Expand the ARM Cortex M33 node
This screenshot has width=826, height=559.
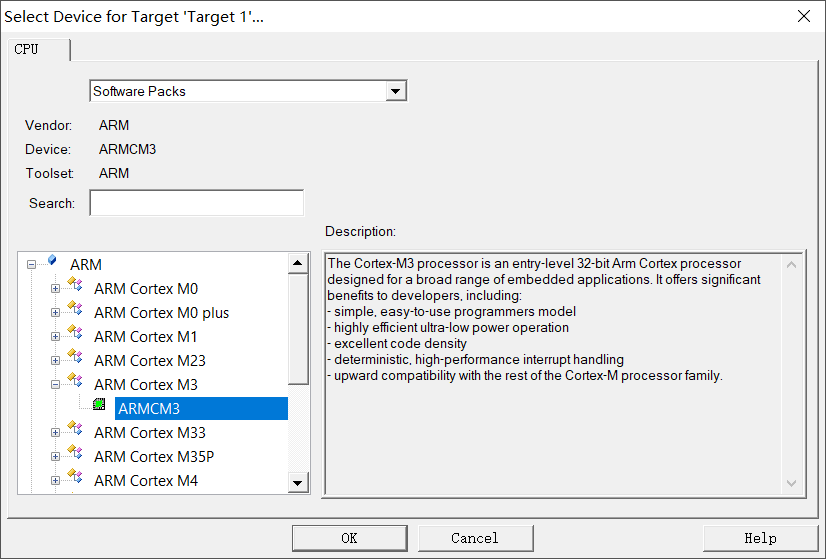(x=55, y=433)
